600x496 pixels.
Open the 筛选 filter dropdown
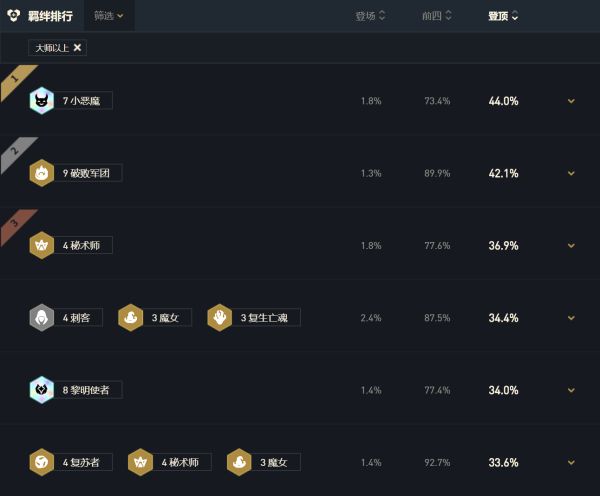click(x=108, y=15)
